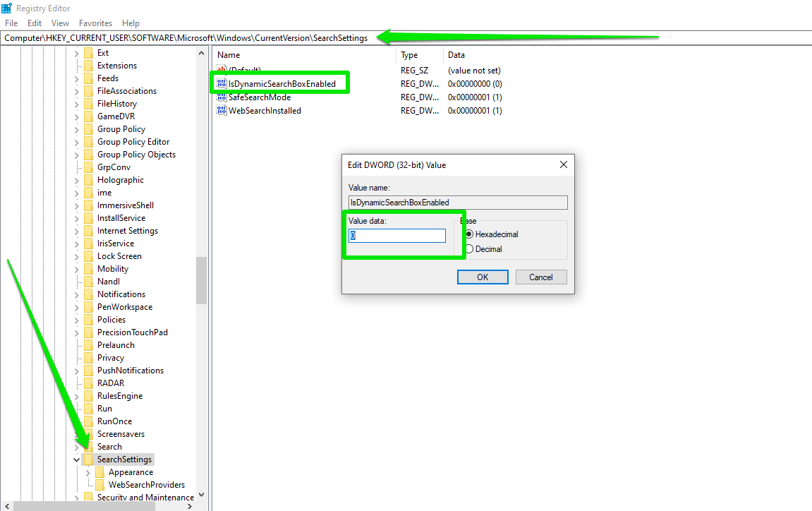Viewport: 812px width, 511px height.
Task: Click the folder icon next to WebSearchProviders
Action: click(100, 485)
